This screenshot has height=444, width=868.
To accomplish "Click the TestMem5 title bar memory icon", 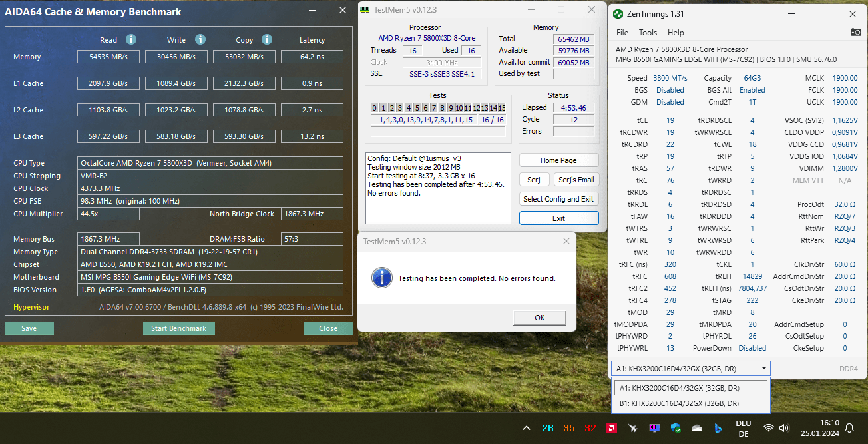I will point(364,9).
